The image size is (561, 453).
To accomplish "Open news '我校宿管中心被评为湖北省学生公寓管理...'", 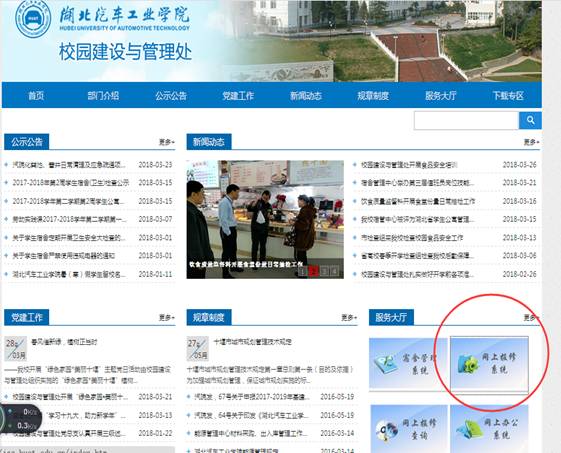I will point(418,219).
